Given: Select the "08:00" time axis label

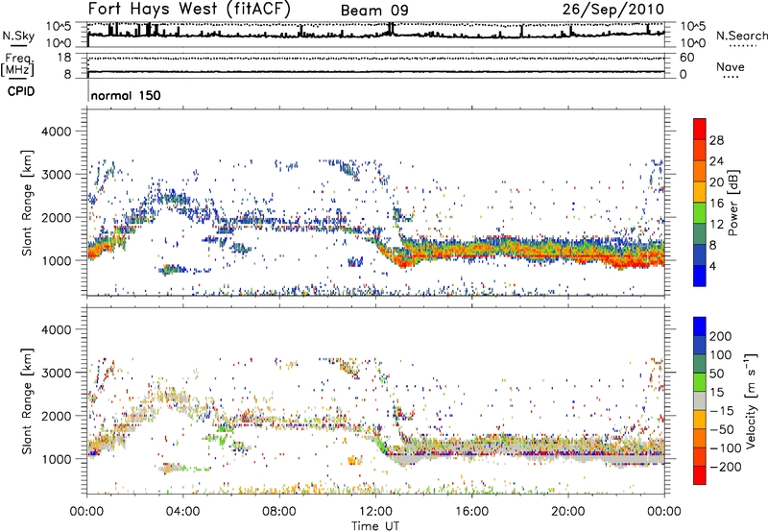Looking at the screenshot, I should 279,512.
